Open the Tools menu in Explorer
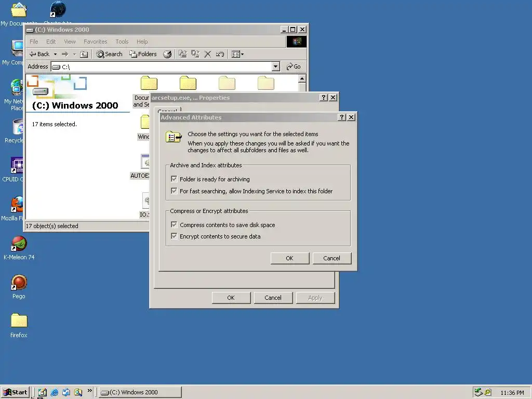The width and height of the screenshot is (532, 399). point(122,42)
